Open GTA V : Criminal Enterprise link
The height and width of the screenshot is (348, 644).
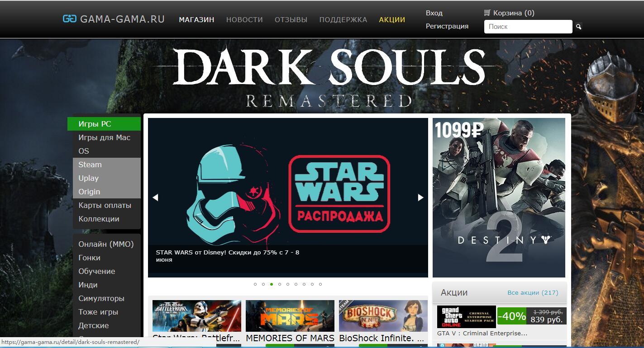[x=482, y=333]
